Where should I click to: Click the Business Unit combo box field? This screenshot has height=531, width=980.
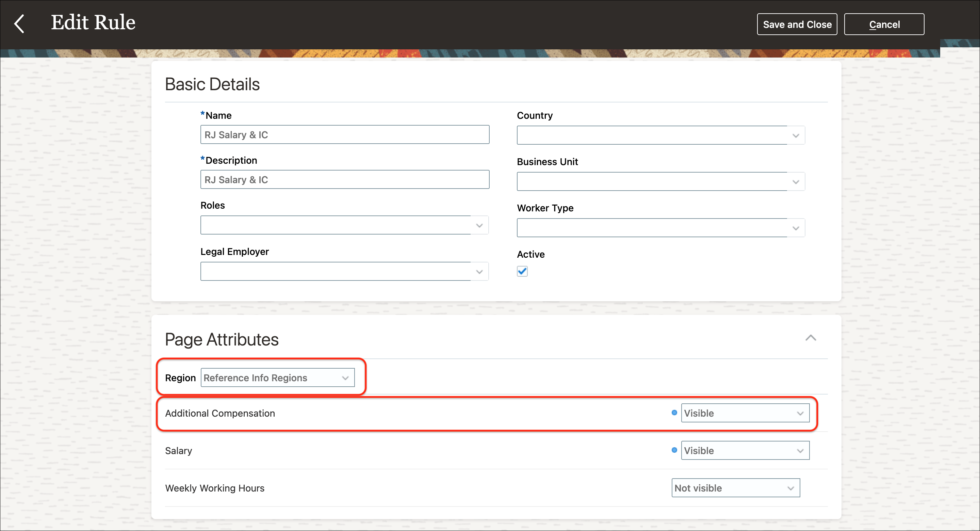pyautogui.click(x=651, y=182)
